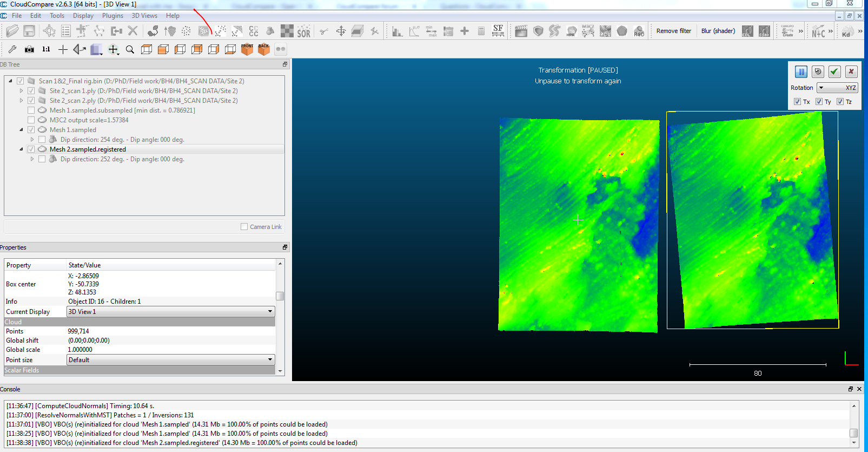868x452 pixels.
Task: Click the Console panel vertical scrollbar
Action: pyautogui.click(x=854, y=424)
